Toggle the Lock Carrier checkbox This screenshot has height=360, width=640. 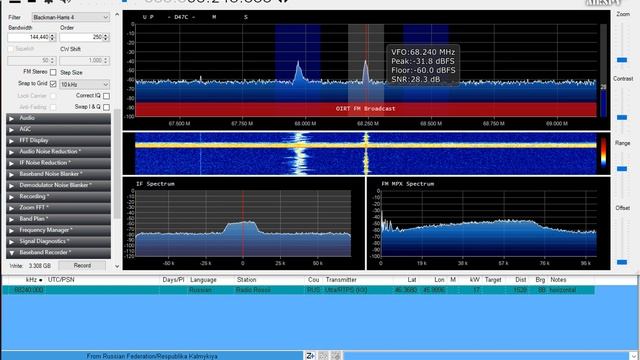pos(53,96)
